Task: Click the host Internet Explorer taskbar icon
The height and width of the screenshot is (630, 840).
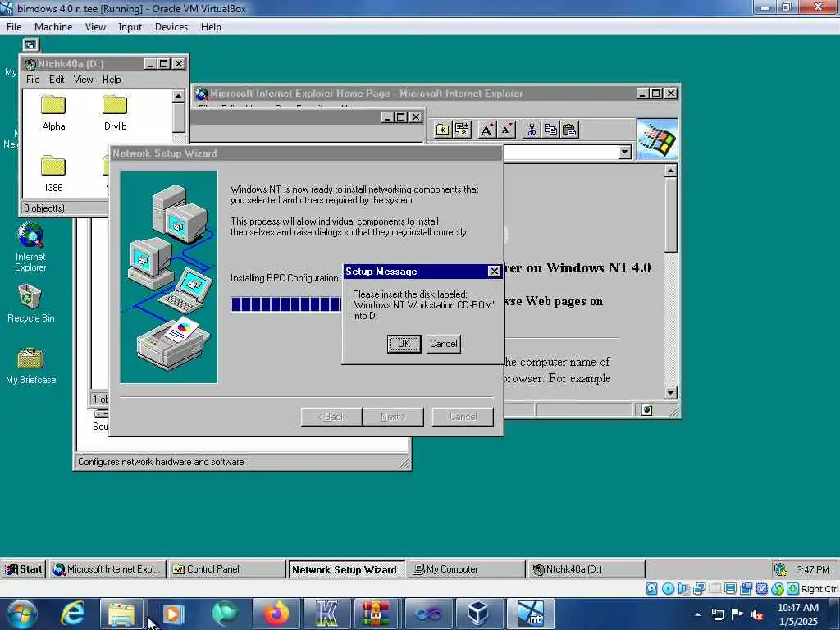Action: click(72, 614)
